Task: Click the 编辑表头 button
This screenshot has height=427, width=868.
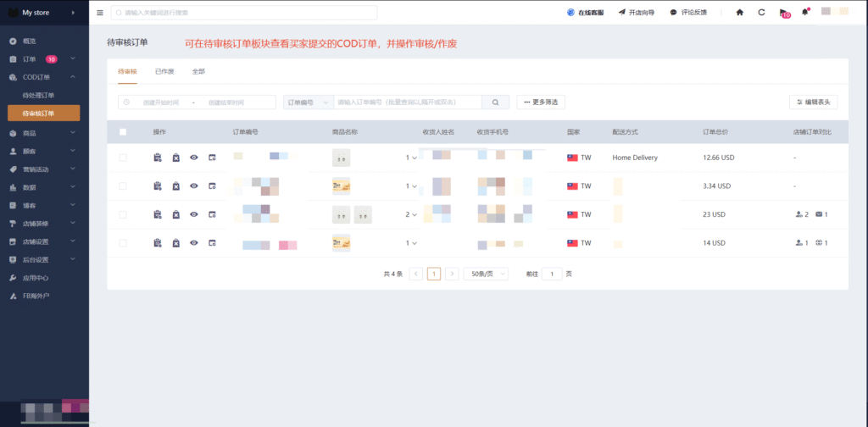Action: point(813,102)
